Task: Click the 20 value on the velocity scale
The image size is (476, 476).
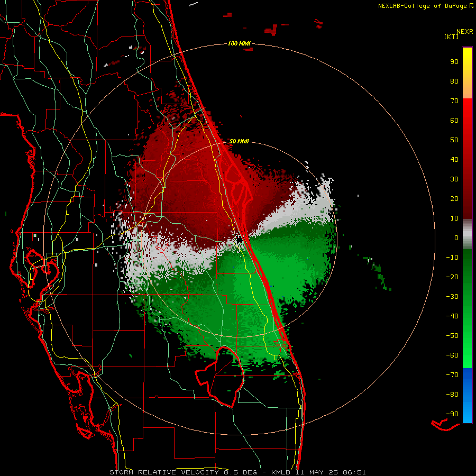Action: click(454, 198)
